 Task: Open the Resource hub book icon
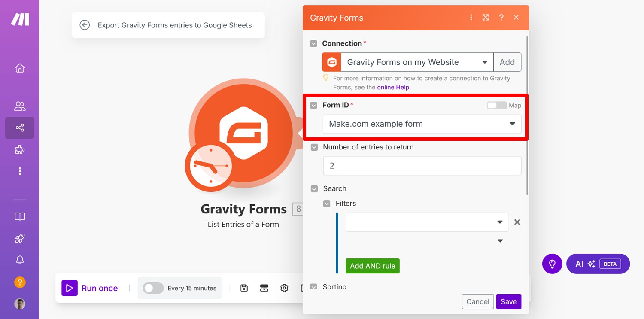20,217
